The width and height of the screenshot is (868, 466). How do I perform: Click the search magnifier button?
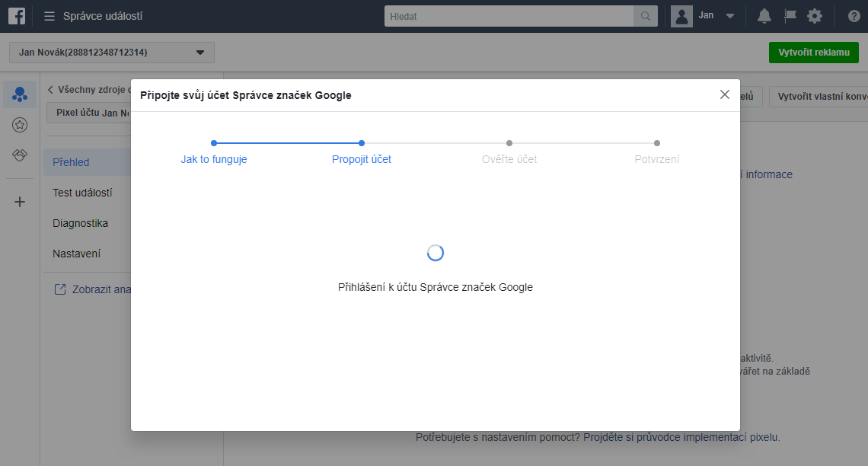tap(645, 16)
